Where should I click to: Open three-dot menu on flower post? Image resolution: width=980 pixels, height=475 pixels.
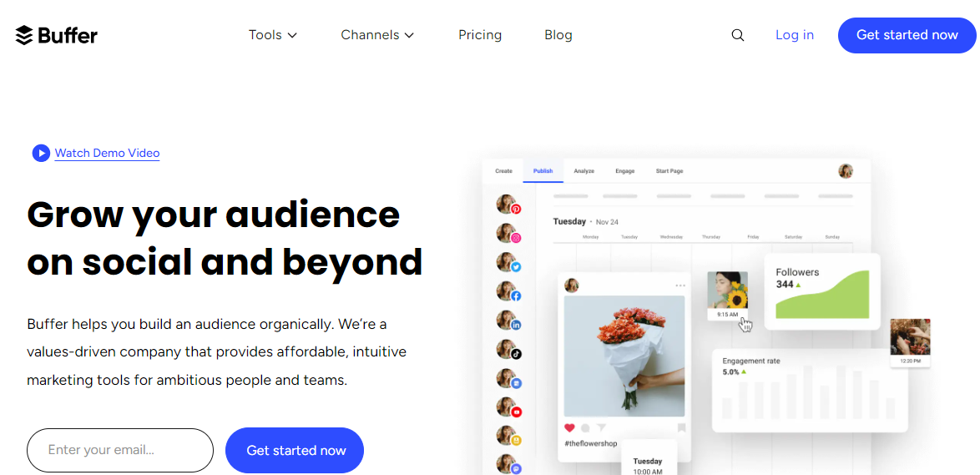[x=679, y=286]
